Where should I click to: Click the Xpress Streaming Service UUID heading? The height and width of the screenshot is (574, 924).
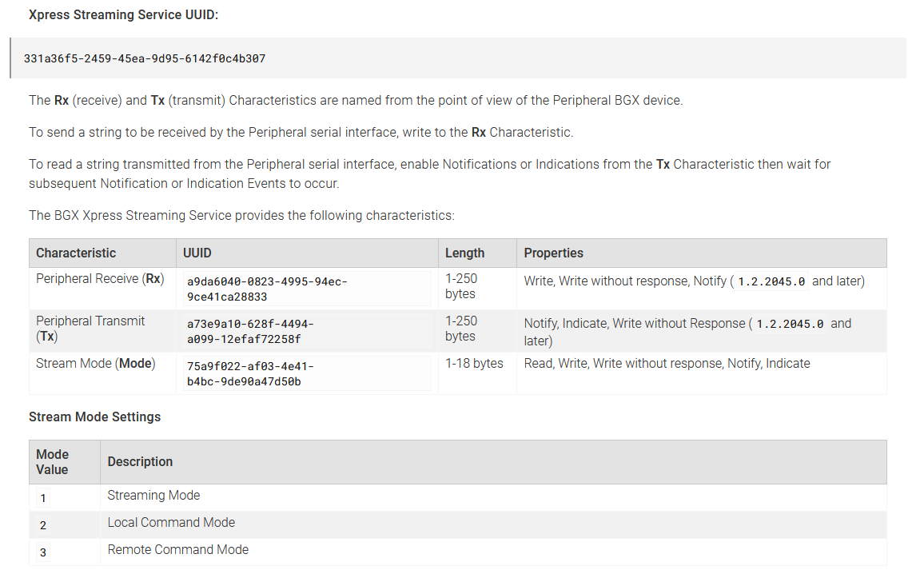(x=123, y=14)
